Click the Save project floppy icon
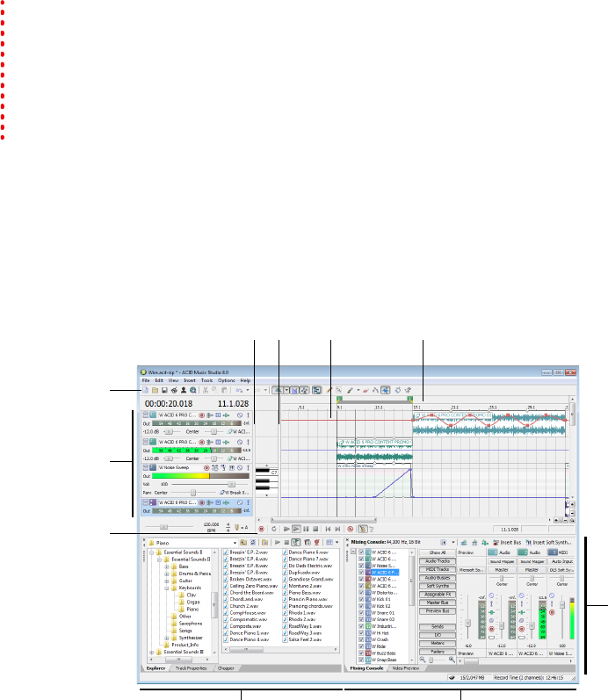 tap(164, 390)
